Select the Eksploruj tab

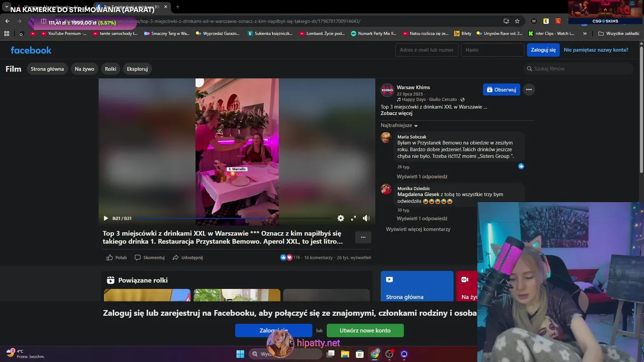tap(137, 69)
